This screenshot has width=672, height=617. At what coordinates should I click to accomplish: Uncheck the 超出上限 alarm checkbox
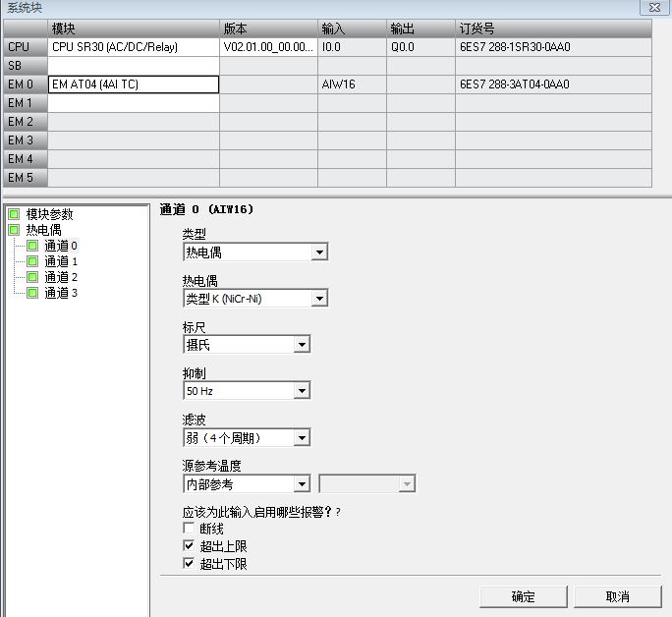point(190,546)
